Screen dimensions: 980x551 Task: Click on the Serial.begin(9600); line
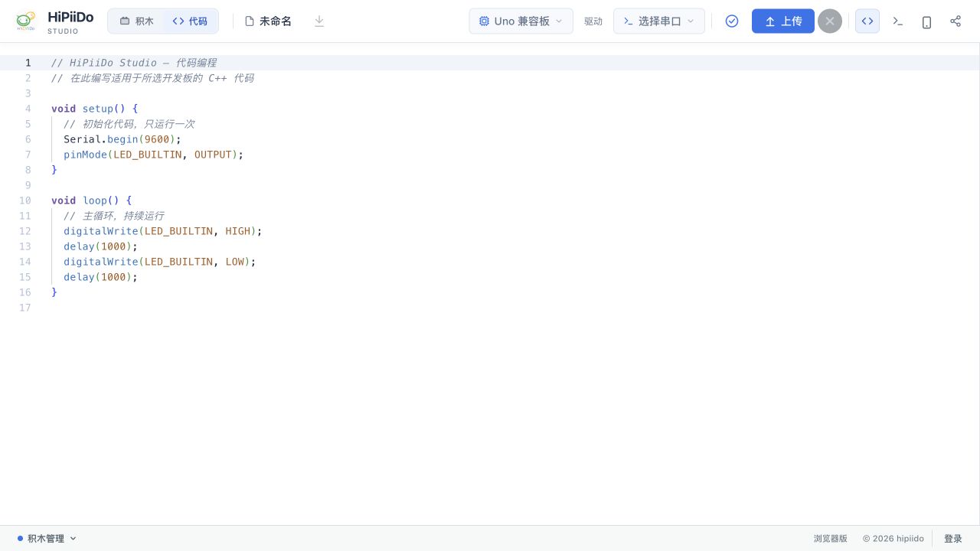pyautogui.click(x=122, y=139)
